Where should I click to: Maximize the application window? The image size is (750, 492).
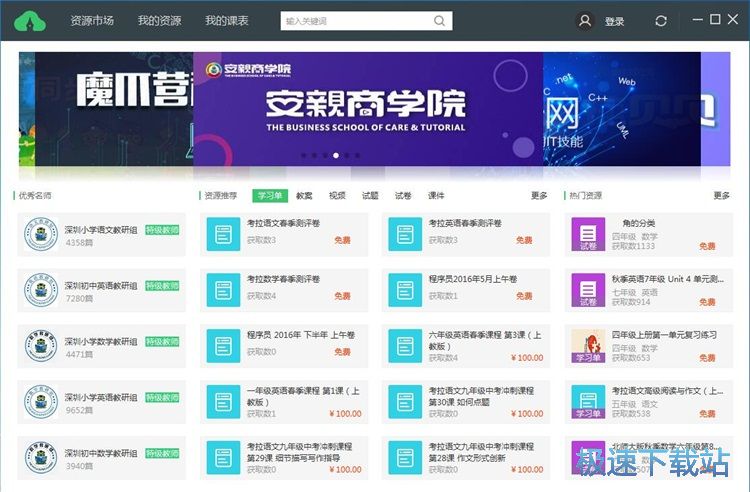pos(715,20)
